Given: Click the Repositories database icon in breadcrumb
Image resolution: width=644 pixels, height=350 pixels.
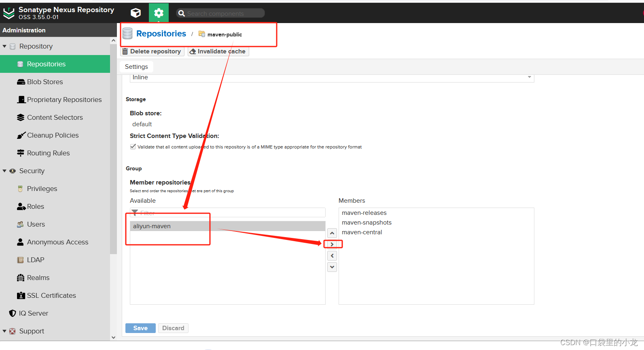Looking at the screenshot, I should click(x=127, y=34).
